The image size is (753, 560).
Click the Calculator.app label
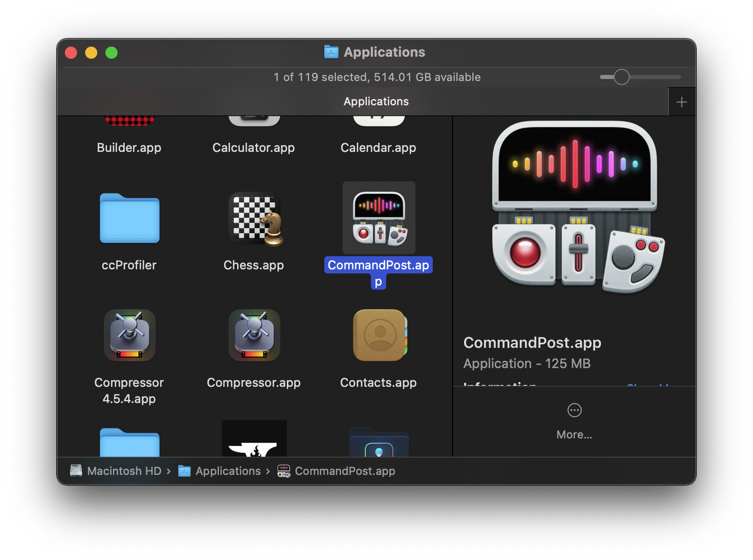pyautogui.click(x=253, y=147)
